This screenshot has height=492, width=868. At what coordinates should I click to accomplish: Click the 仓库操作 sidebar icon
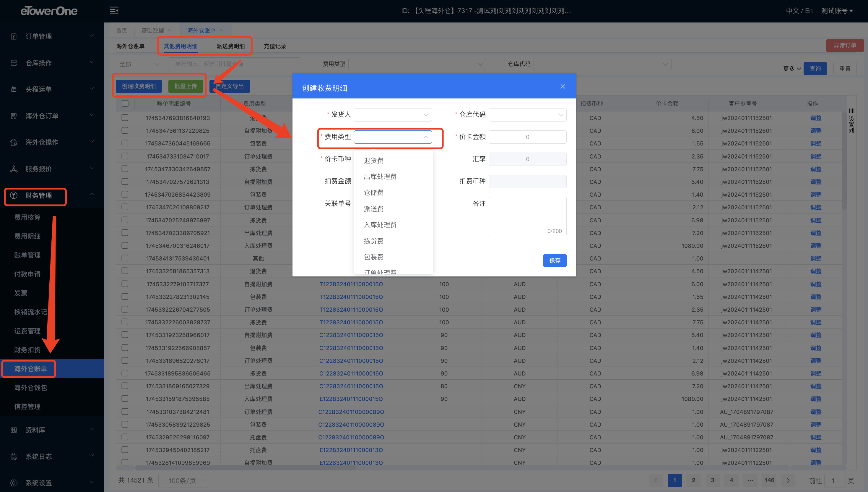(x=14, y=63)
